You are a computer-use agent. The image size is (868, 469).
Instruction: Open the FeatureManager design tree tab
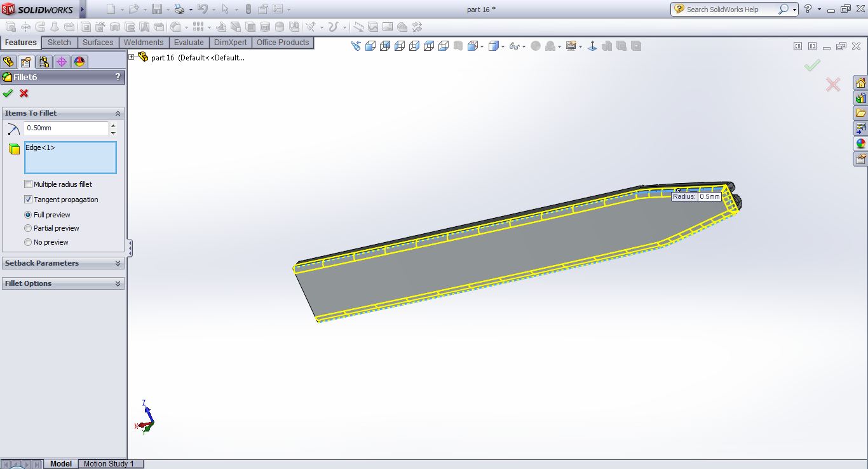(8, 62)
